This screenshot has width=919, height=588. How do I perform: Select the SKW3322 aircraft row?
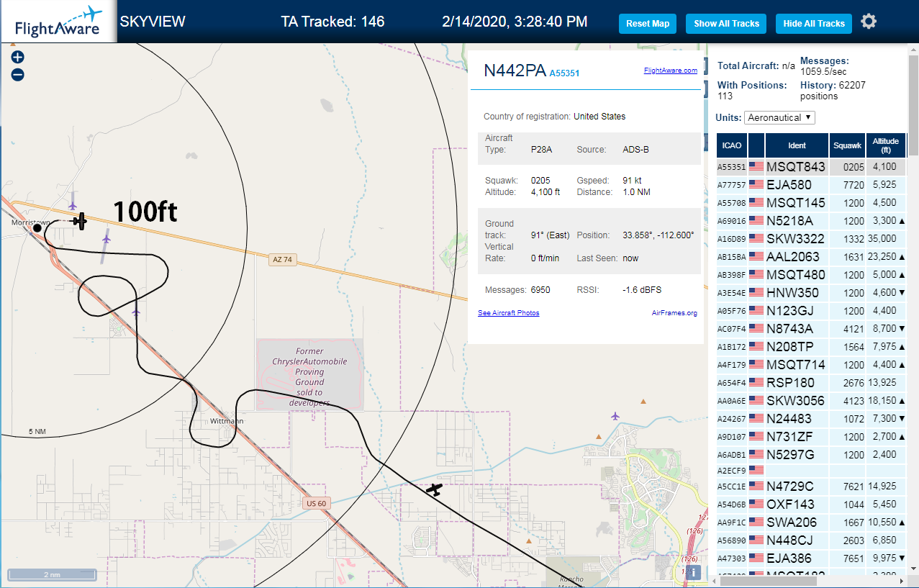812,239
